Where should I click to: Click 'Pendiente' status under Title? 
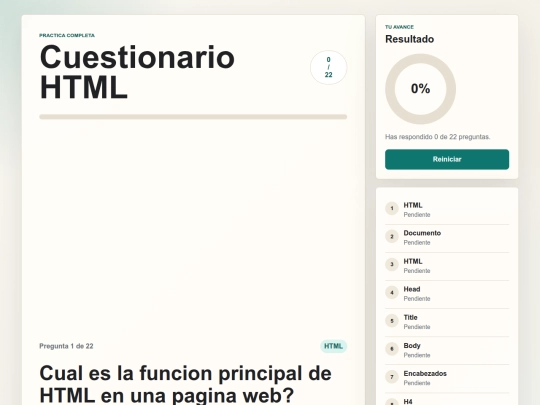click(417, 327)
